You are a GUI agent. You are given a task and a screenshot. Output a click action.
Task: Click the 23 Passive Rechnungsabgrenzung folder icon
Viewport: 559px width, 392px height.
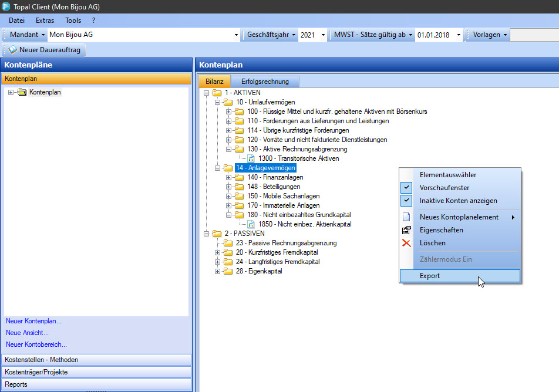(x=227, y=243)
